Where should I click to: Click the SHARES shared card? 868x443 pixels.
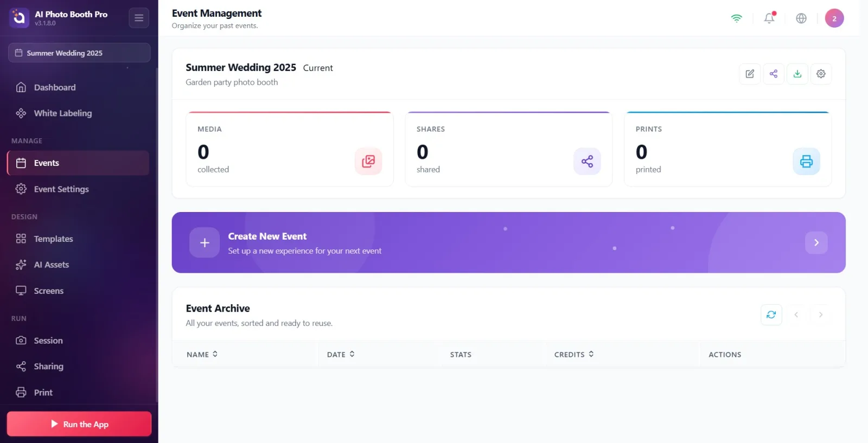click(x=509, y=149)
